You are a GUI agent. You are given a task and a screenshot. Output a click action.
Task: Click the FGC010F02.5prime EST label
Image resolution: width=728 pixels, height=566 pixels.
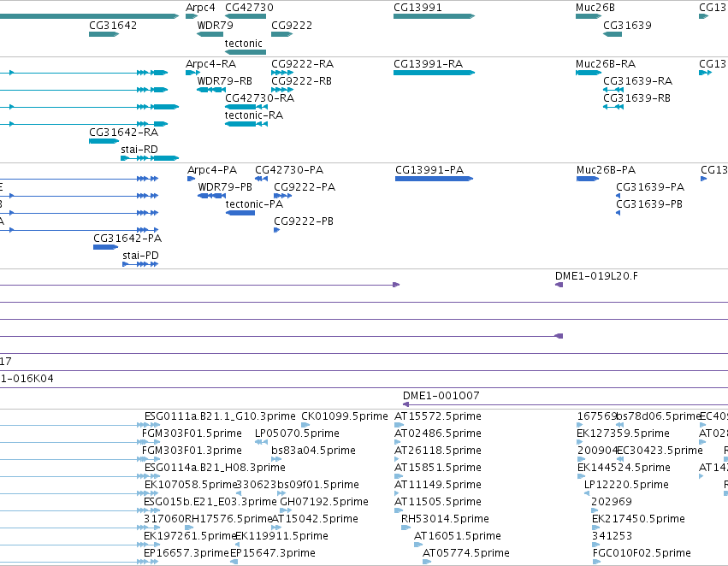click(642, 554)
